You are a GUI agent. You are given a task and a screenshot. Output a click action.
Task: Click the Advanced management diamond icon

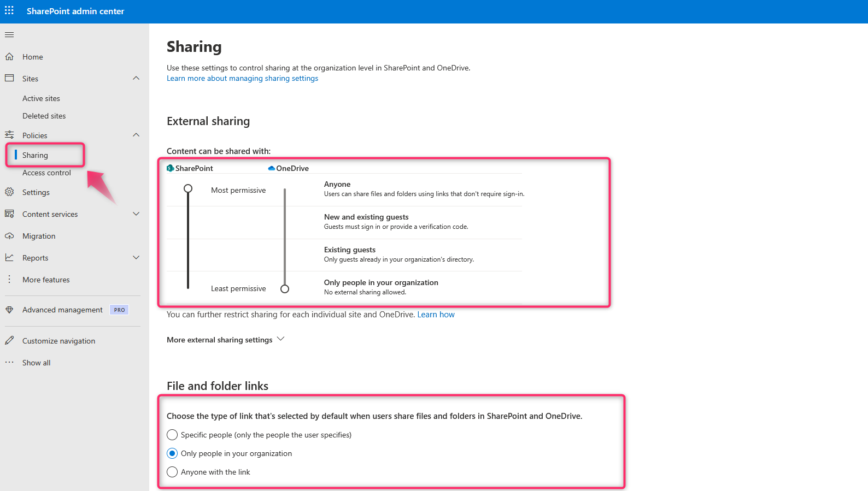pos(9,310)
